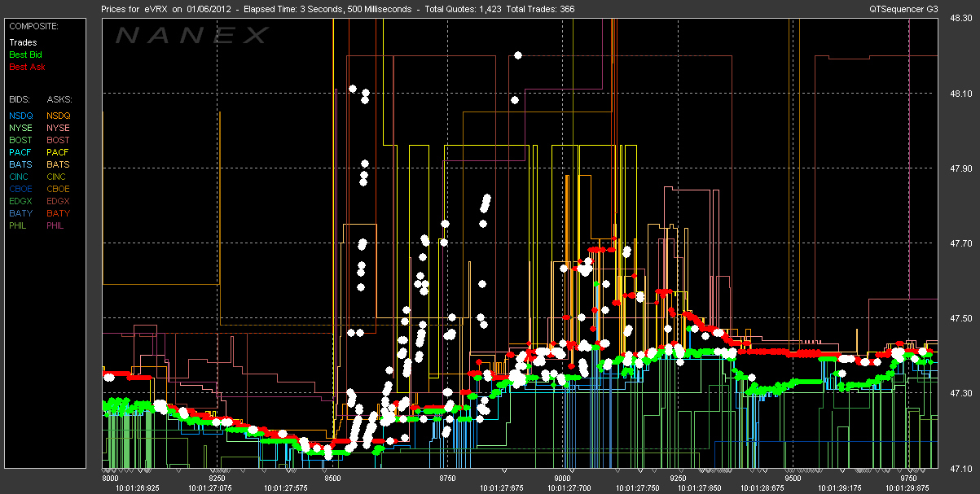Select the red Best Ask legend entry
980x494 pixels.
click(x=25, y=67)
